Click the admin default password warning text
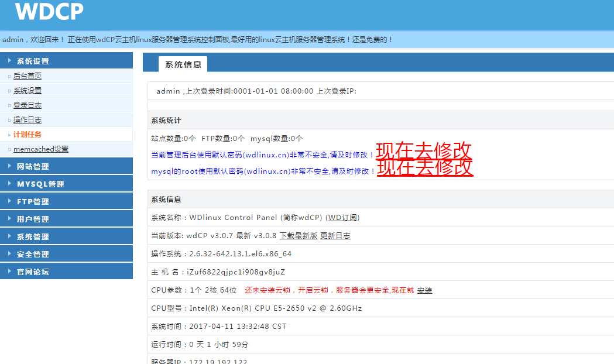Screen dimensions: 614x364 coord(262,155)
